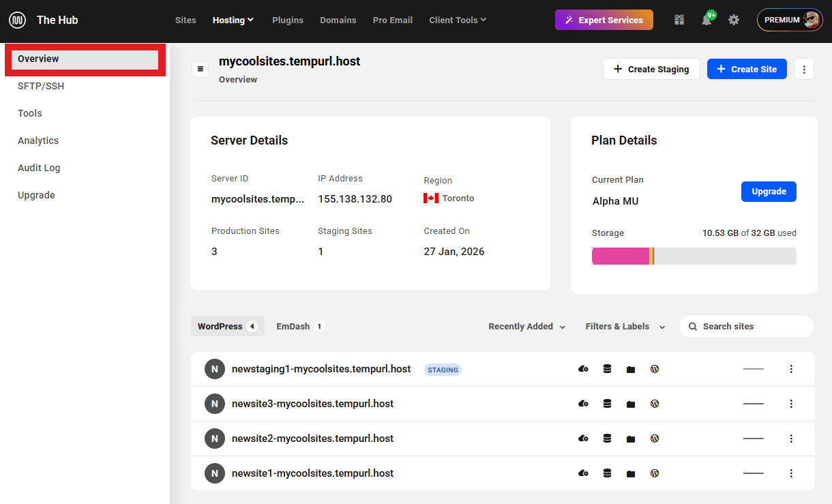The image size is (832, 504).
Task: Open hosting settings cloud icon for newsite1-mycoolsites
Action: click(583, 473)
